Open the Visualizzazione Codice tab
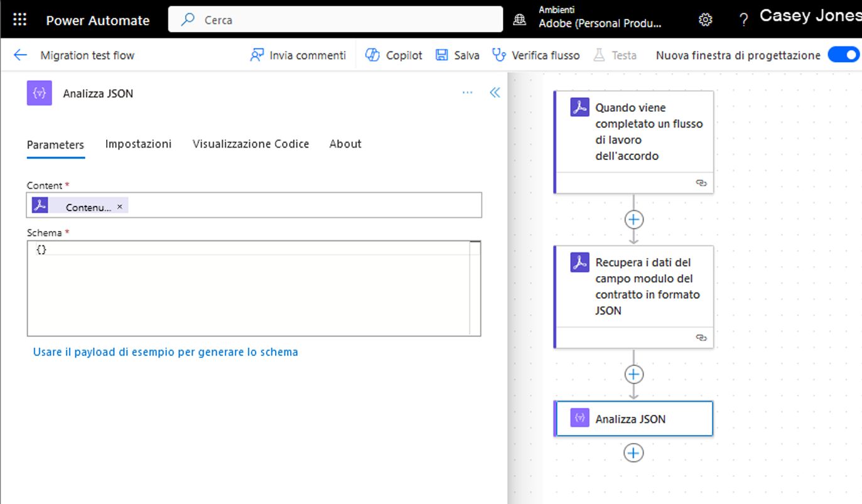Screen dimensions: 862x504 tap(251, 144)
